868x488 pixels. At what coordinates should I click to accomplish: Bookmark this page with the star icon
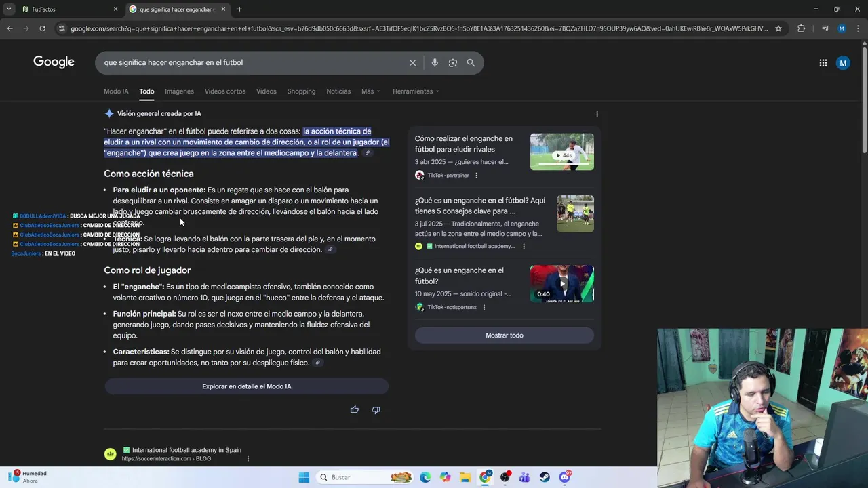pyautogui.click(x=778, y=28)
